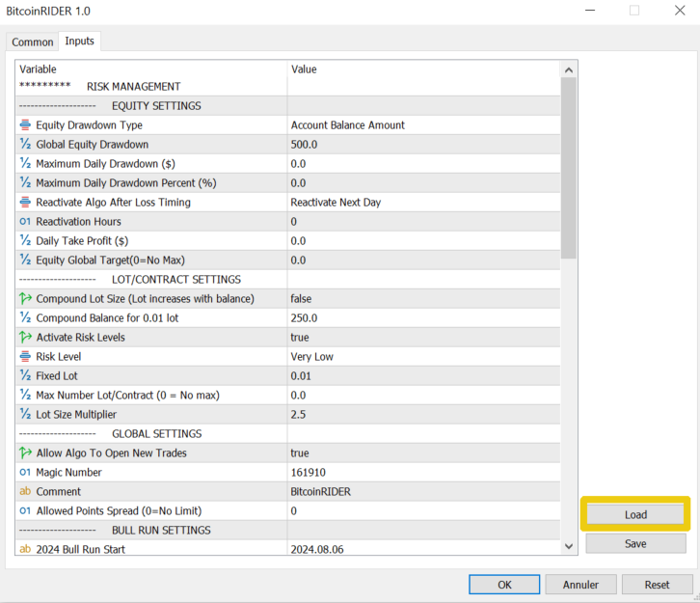Click the icon beside Daily Take Profit ($)
The height and width of the screenshot is (603, 700).
tap(25, 241)
